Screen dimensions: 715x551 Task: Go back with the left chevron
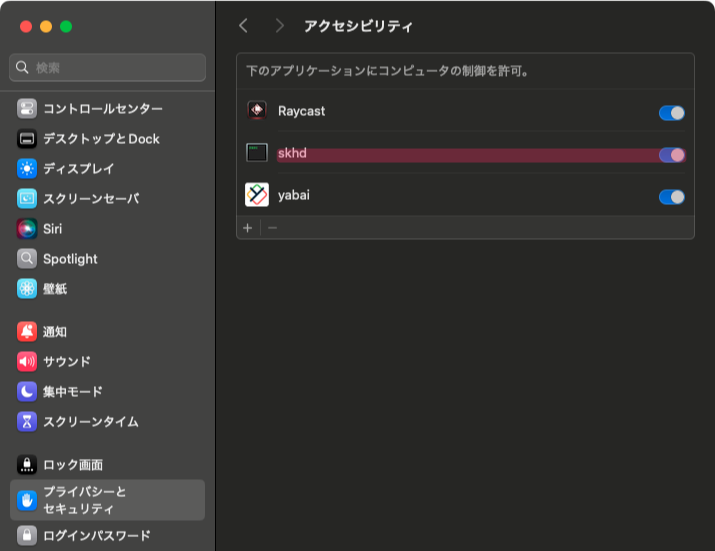pyautogui.click(x=244, y=26)
